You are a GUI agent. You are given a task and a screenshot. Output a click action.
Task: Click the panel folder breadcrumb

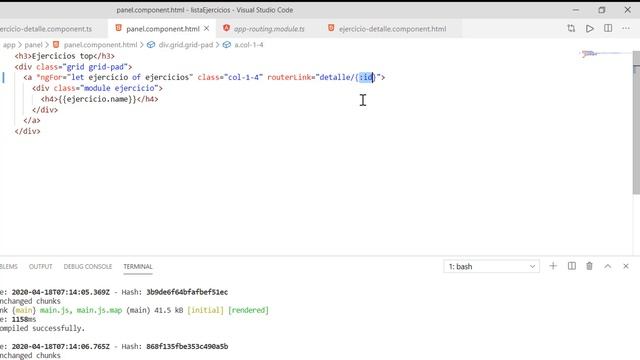[33, 45]
